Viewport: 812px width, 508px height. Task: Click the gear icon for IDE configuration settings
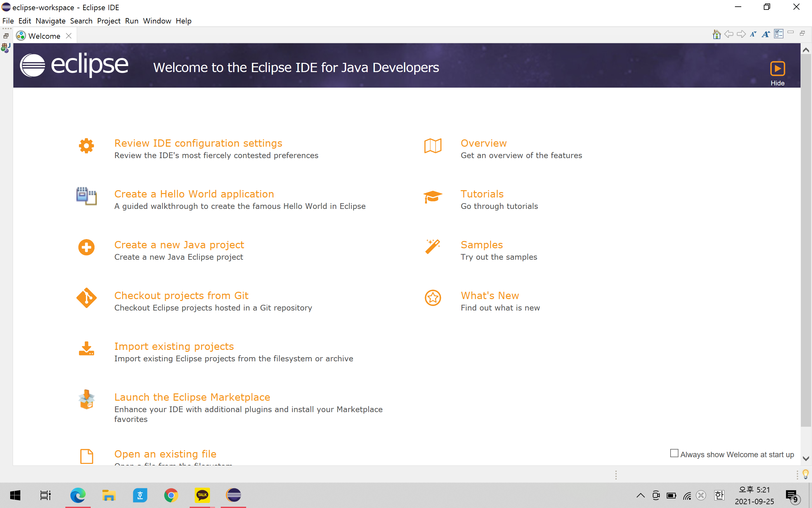(x=86, y=146)
